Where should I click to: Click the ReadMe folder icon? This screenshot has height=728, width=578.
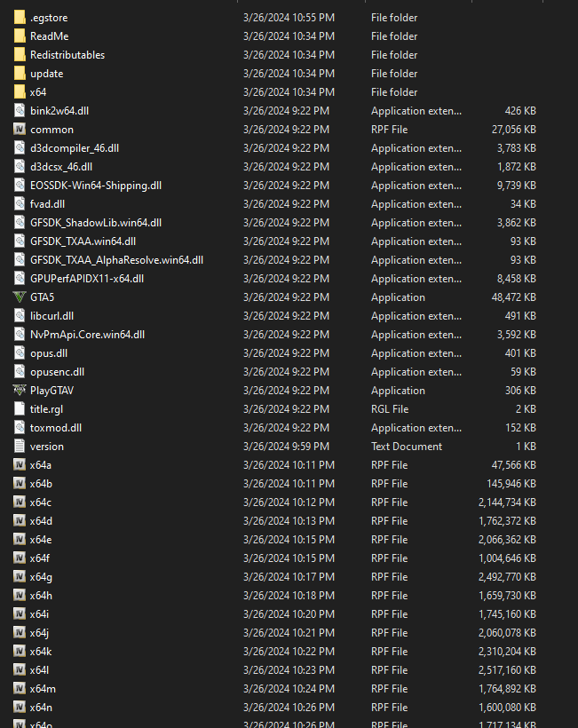click(x=20, y=36)
